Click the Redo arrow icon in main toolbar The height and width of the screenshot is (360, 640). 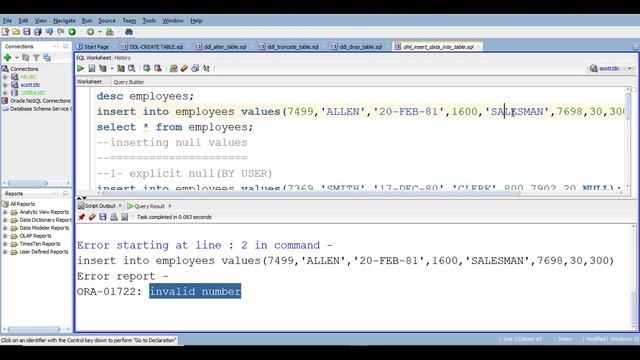point(60,32)
